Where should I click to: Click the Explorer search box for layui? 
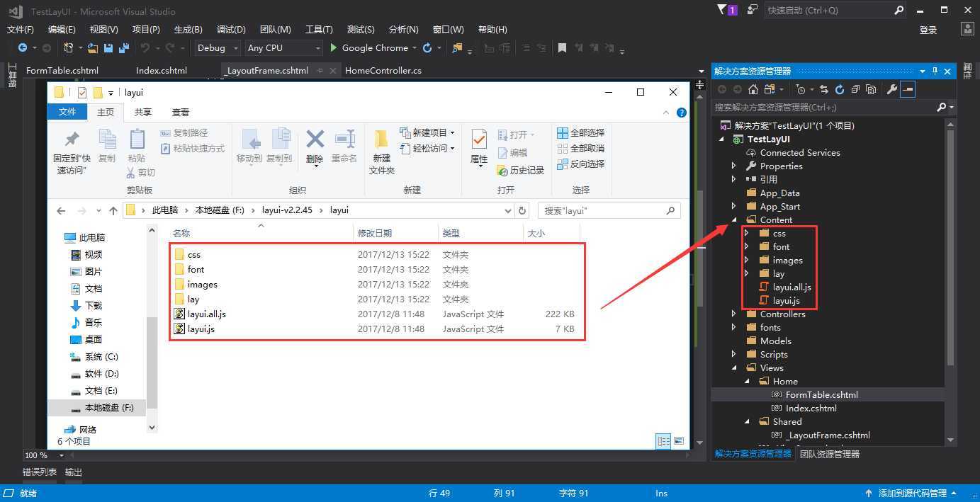[609, 211]
